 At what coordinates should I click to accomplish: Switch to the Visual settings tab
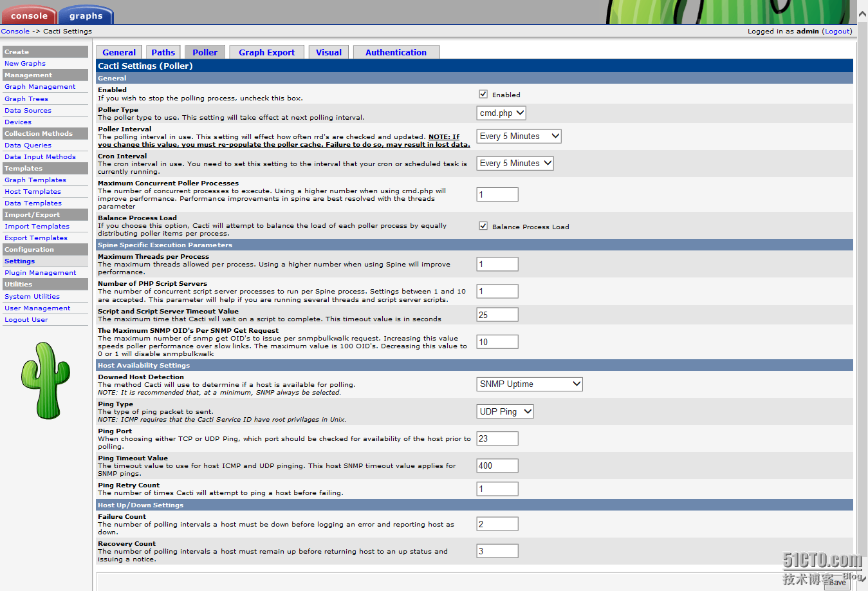[329, 52]
